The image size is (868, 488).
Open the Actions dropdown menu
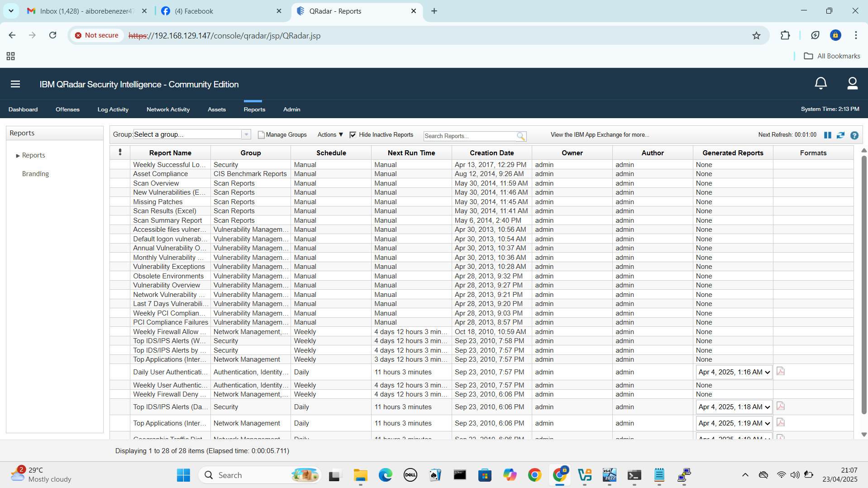[x=330, y=135]
